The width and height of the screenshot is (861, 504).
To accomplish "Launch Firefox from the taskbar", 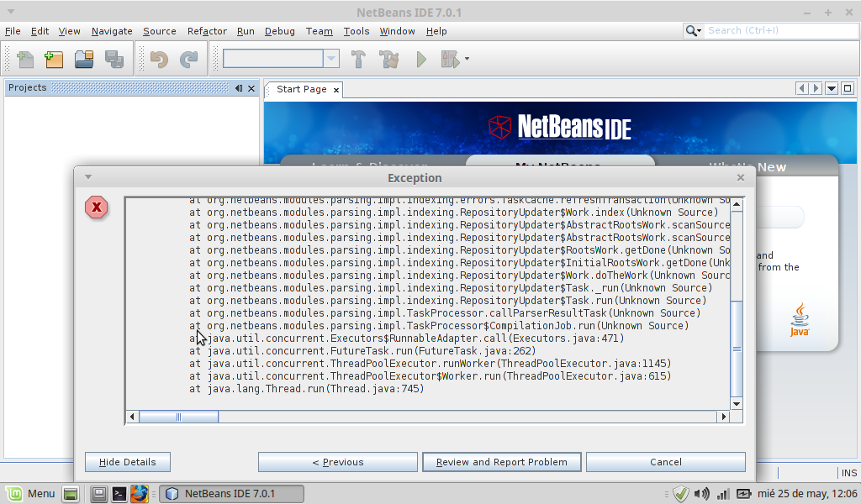I will [139, 494].
